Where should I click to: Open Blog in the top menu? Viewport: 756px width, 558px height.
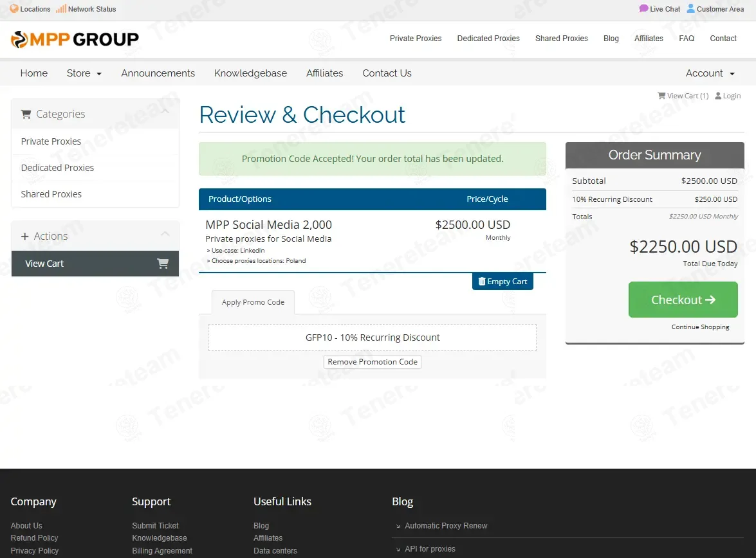coord(611,39)
